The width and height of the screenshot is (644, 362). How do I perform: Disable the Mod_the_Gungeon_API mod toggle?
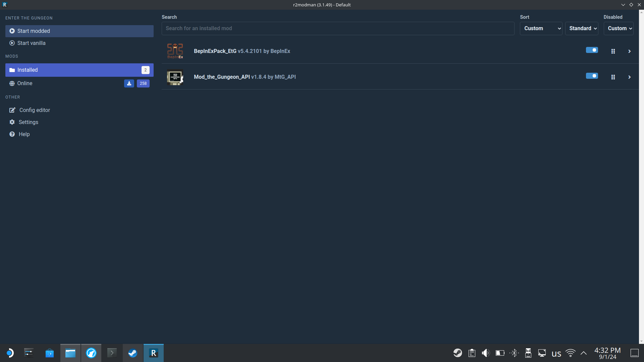592,76
